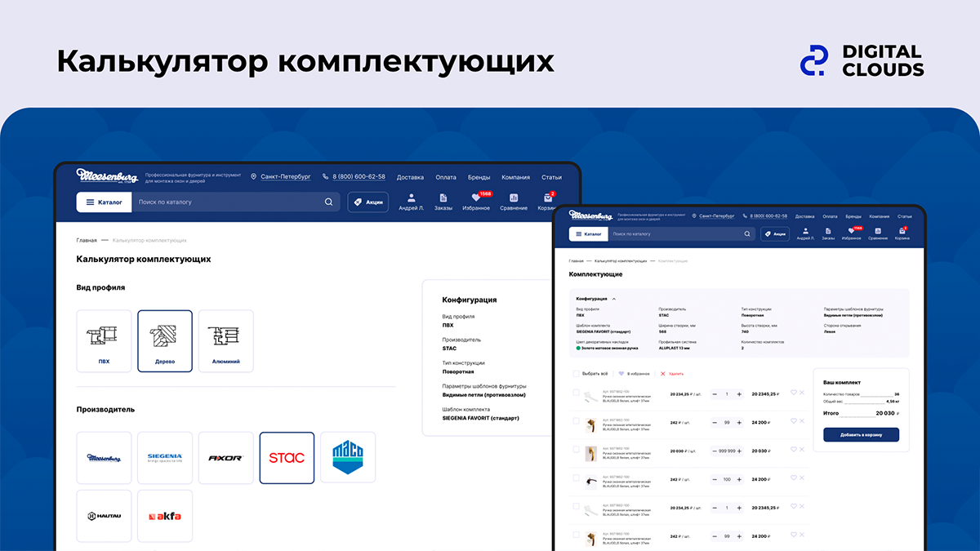The width and height of the screenshot is (980, 551).
Task: Open Корзина cart icon in the left window
Action: [x=548, y=198]
